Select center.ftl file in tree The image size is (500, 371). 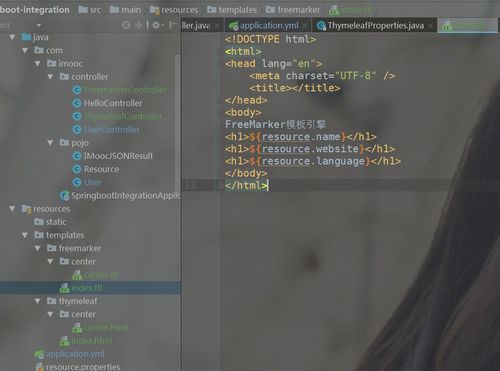point(101,275)
